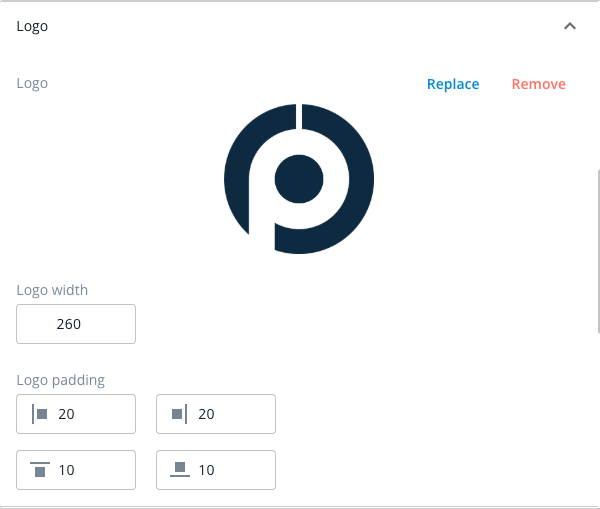Collapse the Logo section chevron
The width and height of the screenshot is (600, 509).
pos(570,26)
